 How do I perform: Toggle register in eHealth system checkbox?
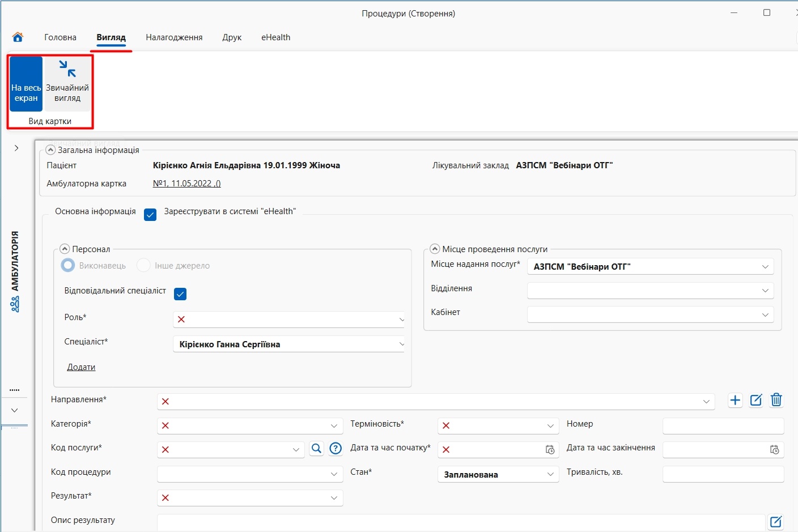[150, 215]
